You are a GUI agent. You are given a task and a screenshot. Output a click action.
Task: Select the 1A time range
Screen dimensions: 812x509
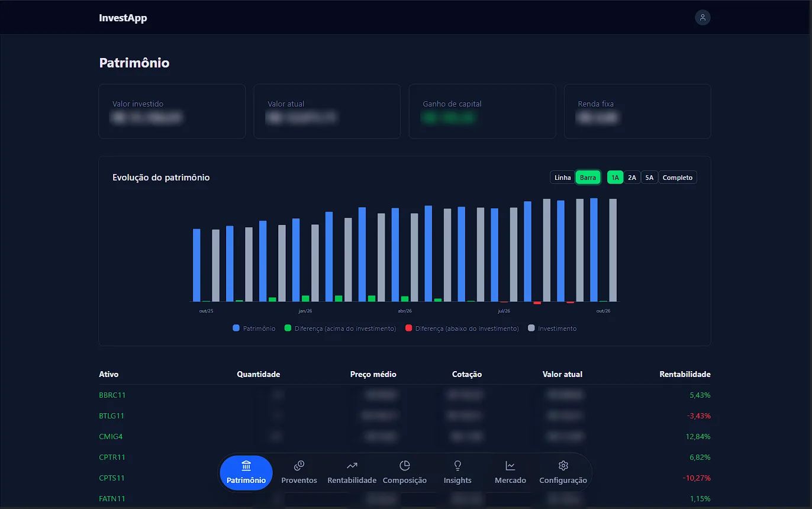tap(616, 178)
